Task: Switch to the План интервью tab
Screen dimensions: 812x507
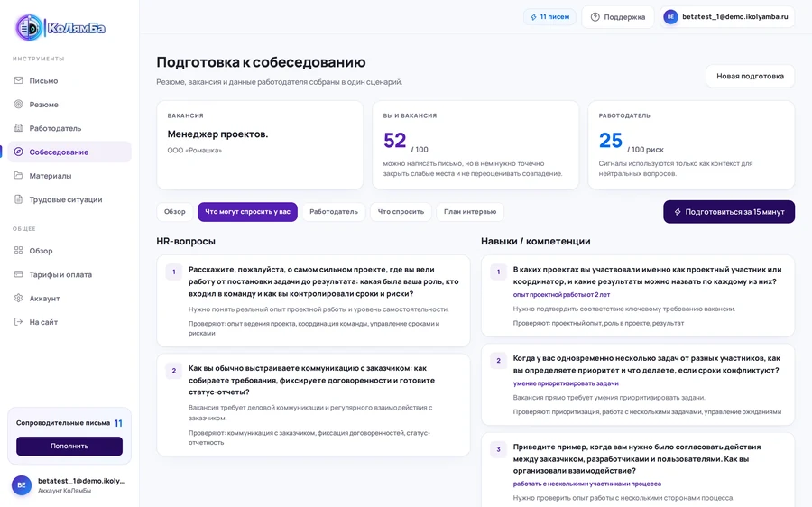Action: point(470,212)
